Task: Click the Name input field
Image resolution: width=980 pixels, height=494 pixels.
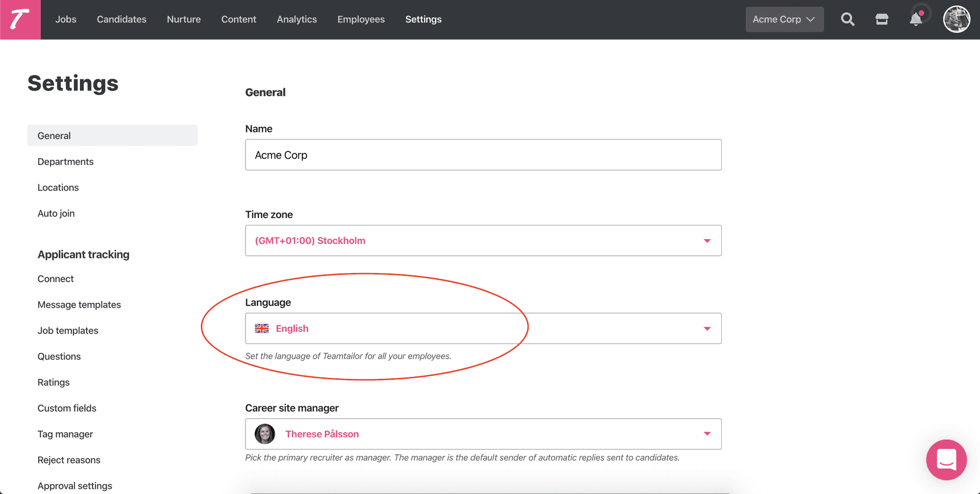Action: [x=483, y=155]
